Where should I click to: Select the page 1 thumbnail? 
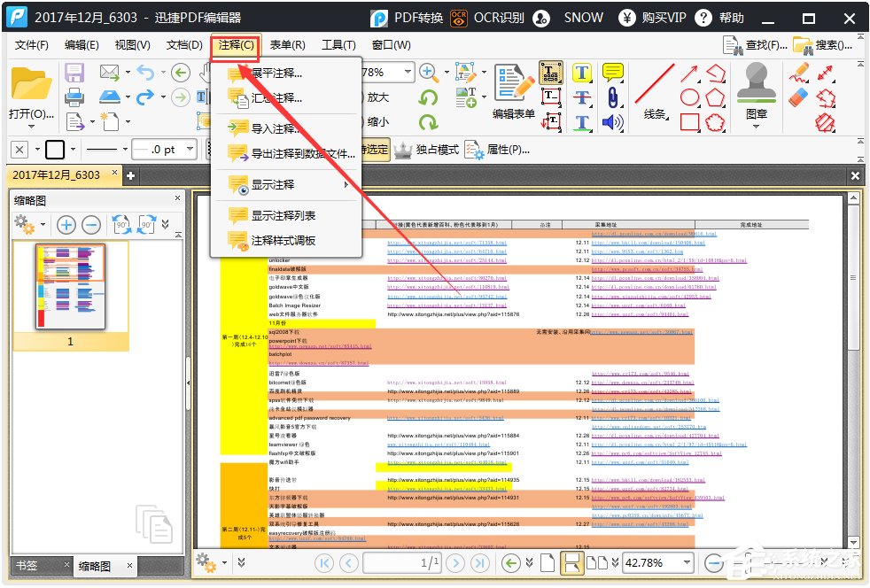(70, 284)
